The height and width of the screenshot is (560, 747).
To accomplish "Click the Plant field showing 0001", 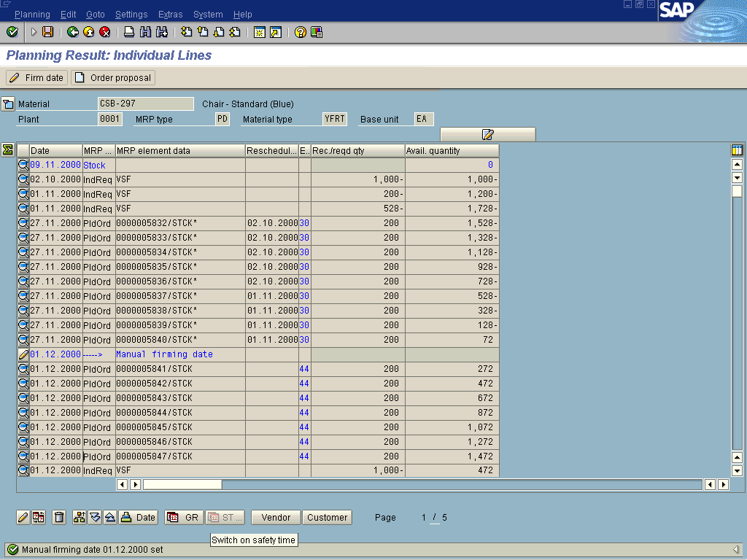I will 110,119.
